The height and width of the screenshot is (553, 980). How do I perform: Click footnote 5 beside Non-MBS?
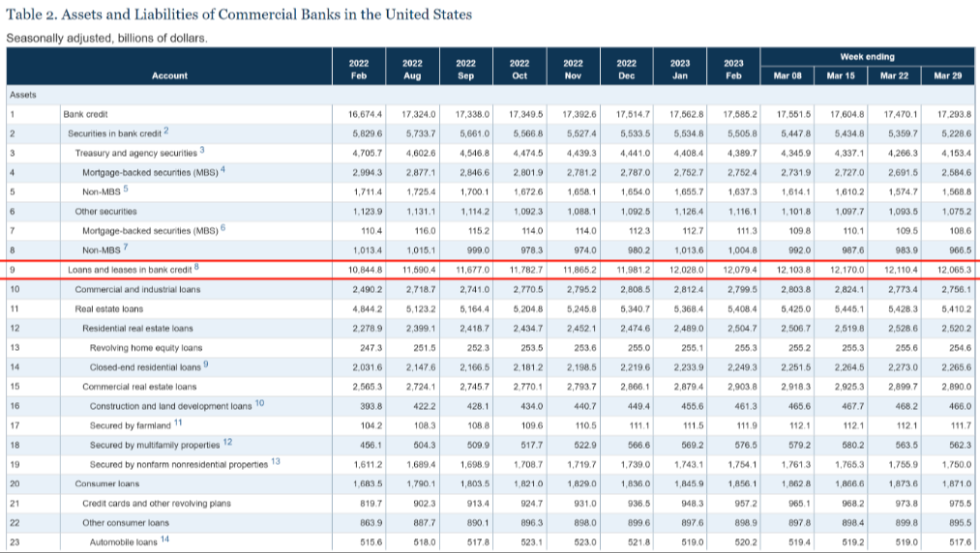pyautogui.click(x=124, y=189)
